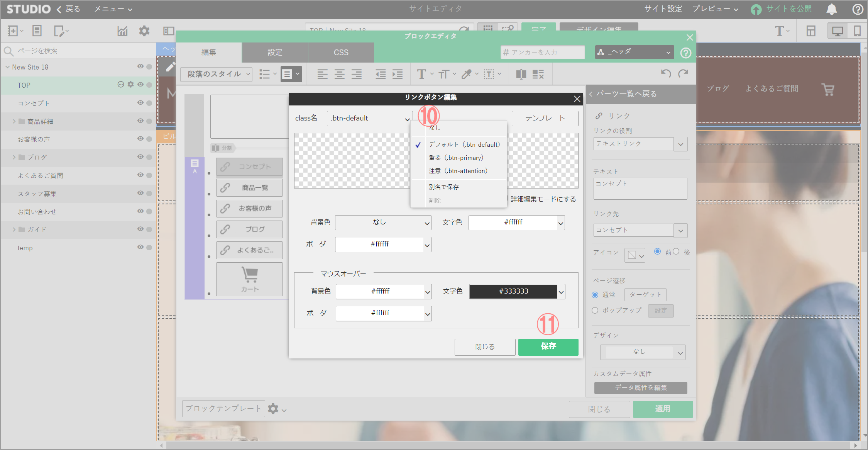Select icon position 後 radio
Image resolution: width=868 pixels, height=450 pixels.
coord(676,251)
